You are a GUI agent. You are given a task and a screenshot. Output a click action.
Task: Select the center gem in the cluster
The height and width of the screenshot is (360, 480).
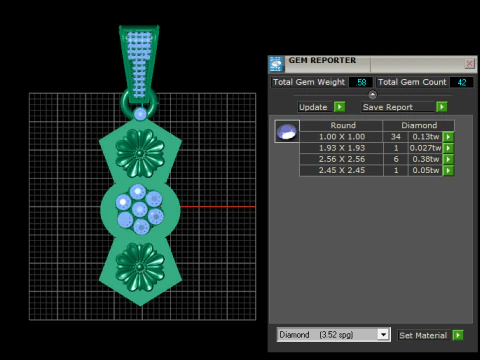pyautogui.click(x=140, y=210)
